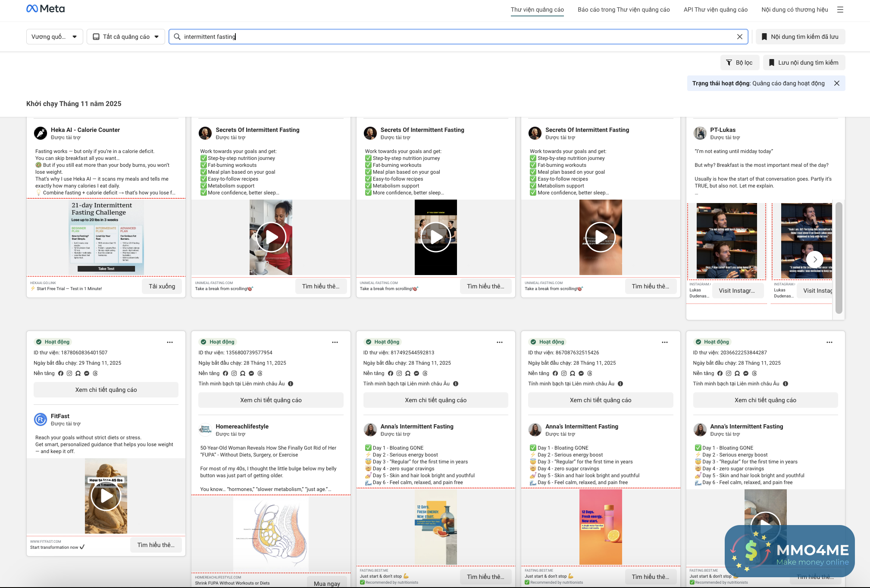The image size is (870, 588).
Task: Remove the active status filter chip
Action: coord(837,83)
